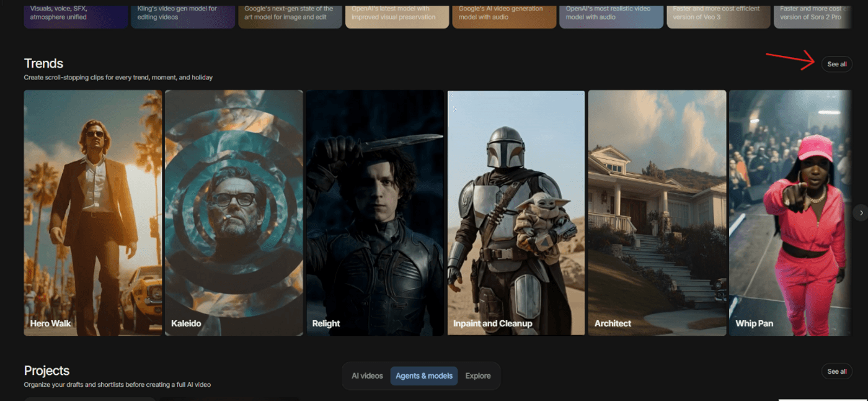Open the Whip Pan trend thumbnail
This screenshot has height=401, width=868.
pos(790,213)
